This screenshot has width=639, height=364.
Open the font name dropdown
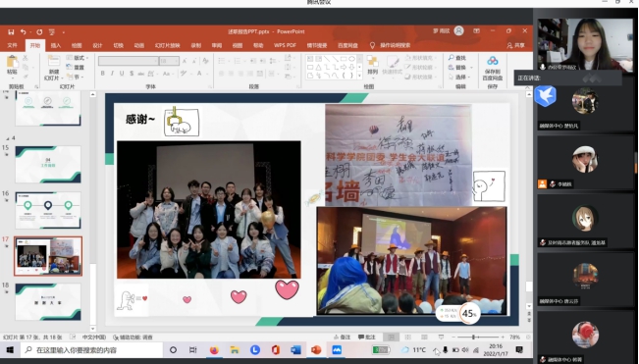pyautogui.click(x=128, y=61)
